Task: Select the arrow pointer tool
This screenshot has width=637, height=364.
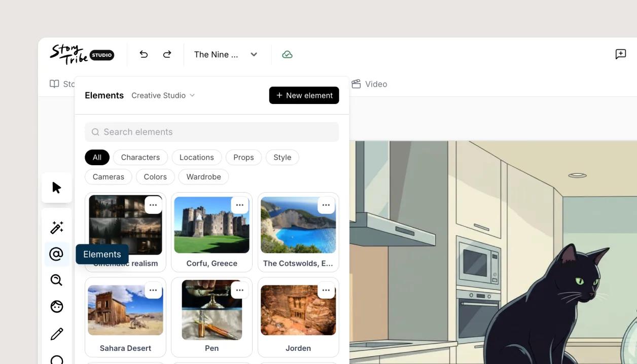Action: 57,188
